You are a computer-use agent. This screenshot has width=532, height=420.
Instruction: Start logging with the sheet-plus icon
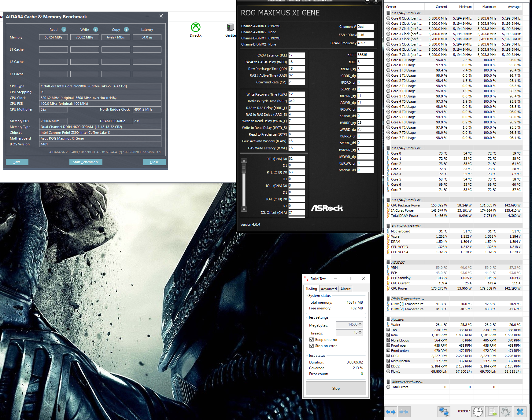(x=492, y=411)
